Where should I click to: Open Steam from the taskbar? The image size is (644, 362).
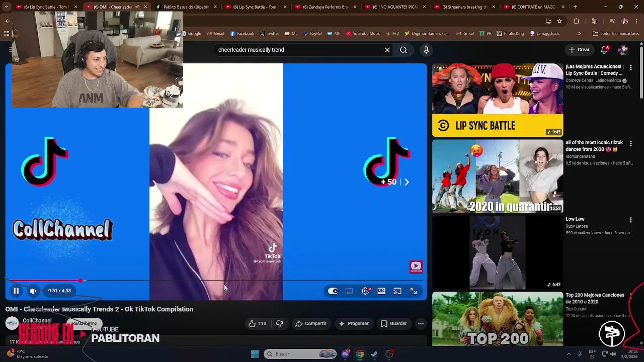374,354
